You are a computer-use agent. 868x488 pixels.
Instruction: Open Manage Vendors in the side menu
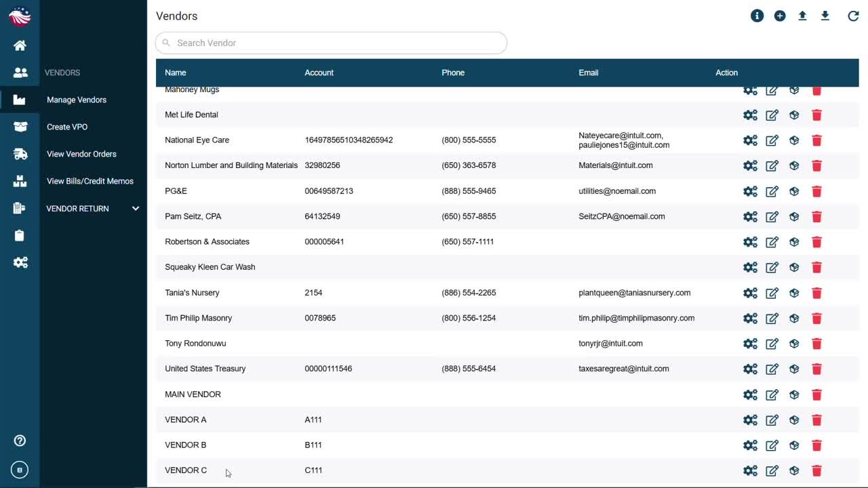pos(77,100)
